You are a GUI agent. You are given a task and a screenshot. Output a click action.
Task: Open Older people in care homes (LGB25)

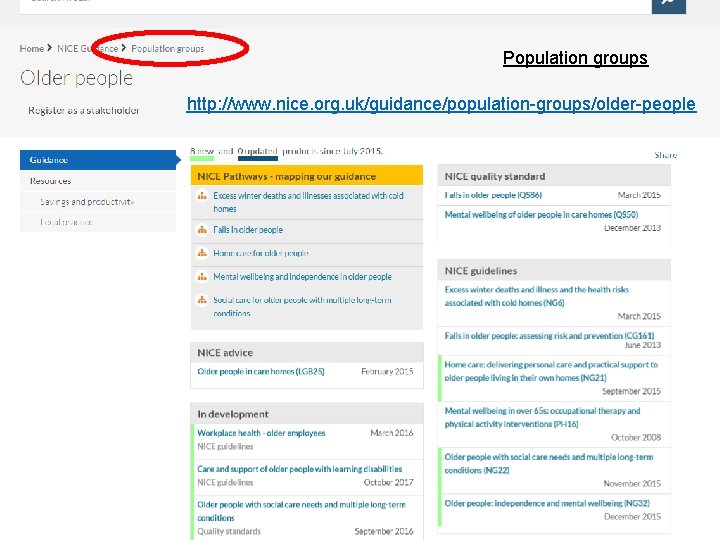(261, 371)
